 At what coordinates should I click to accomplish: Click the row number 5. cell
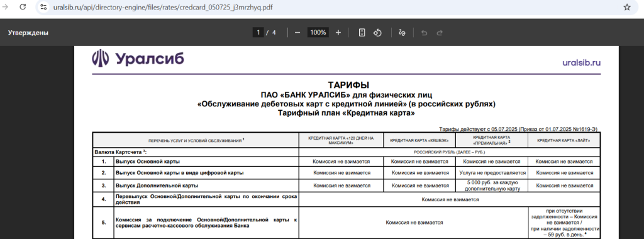(x=104, y=223)
